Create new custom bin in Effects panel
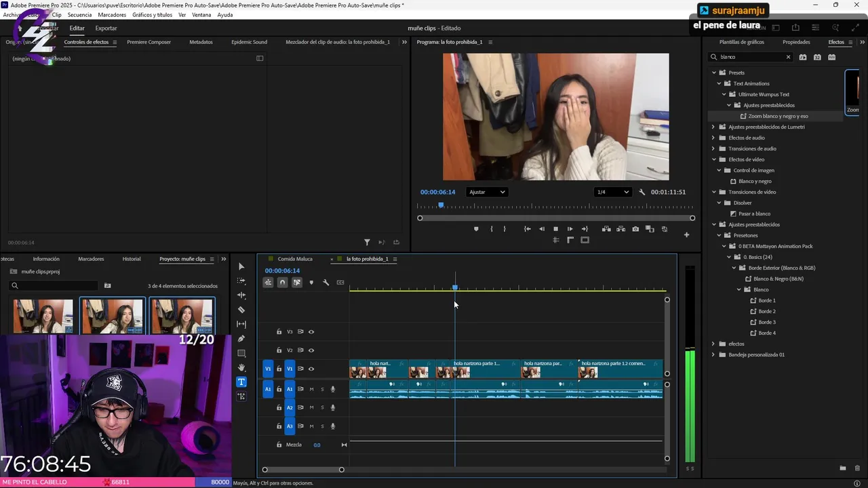The width and height of the screenshot is (868, 488). point(843,468)
